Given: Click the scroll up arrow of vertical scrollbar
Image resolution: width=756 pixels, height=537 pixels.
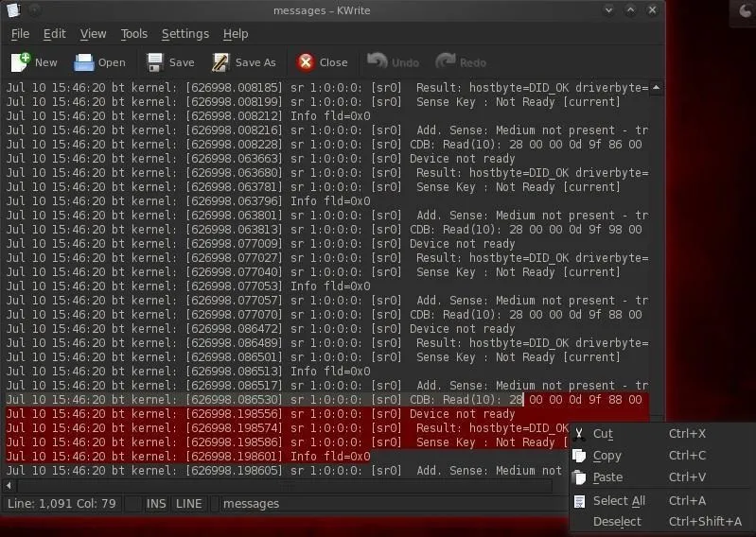Looking at the screenshot, I should (656, 88).
